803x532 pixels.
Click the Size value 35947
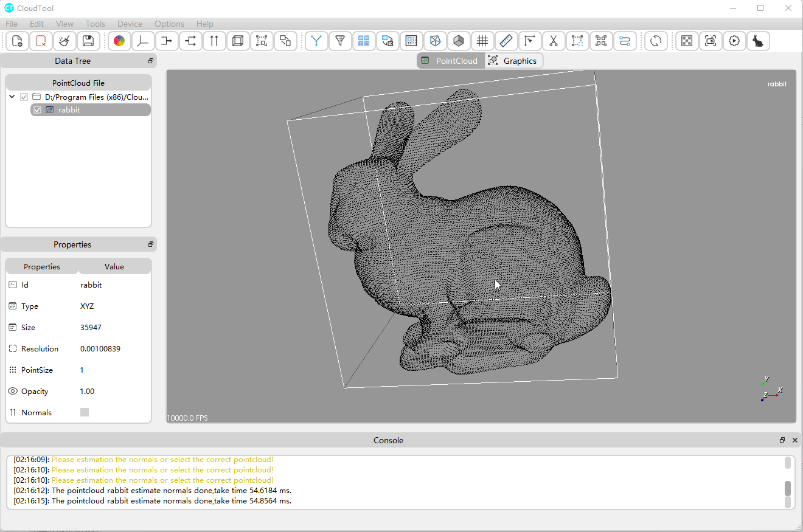91,328
